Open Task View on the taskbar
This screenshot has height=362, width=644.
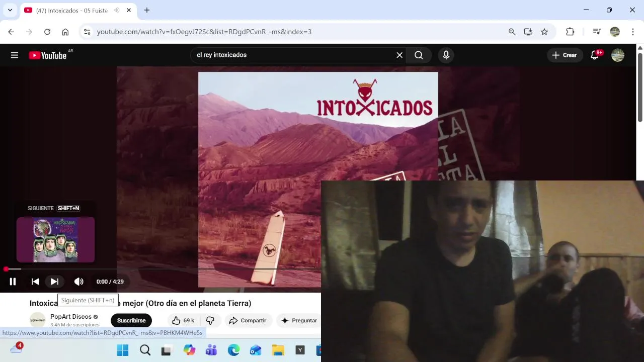[x=167, y=350]
